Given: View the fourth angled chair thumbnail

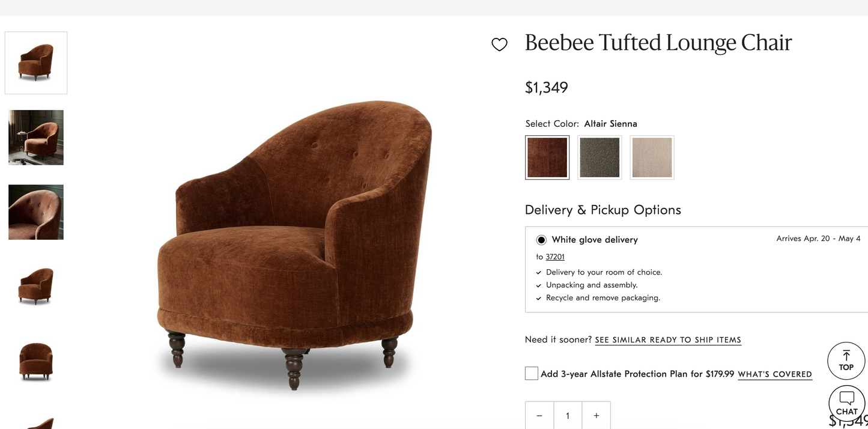Looking at the screenshot, I should click(x=36, y=287).
